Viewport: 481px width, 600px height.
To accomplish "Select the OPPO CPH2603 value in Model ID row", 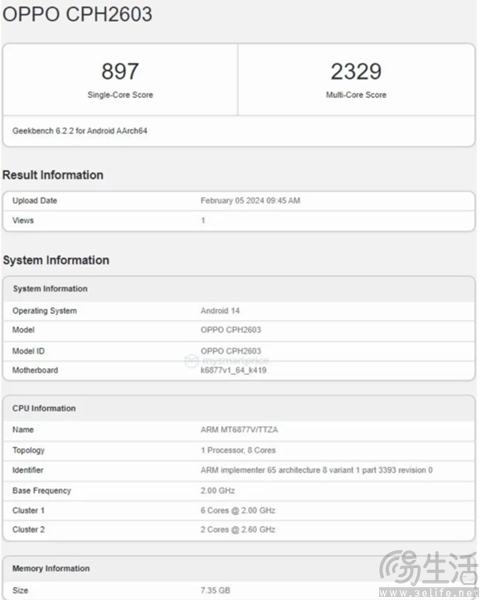I will pyautogui.click(x=231, y=351).
